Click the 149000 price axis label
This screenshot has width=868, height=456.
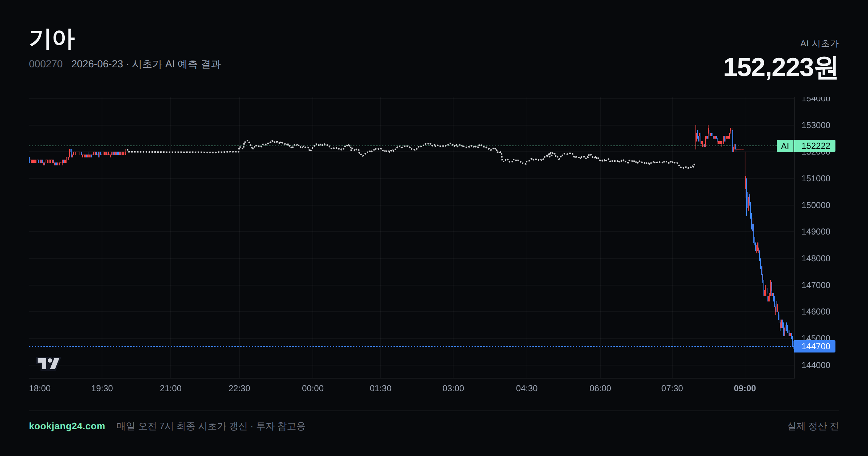[x=816, y=232]
